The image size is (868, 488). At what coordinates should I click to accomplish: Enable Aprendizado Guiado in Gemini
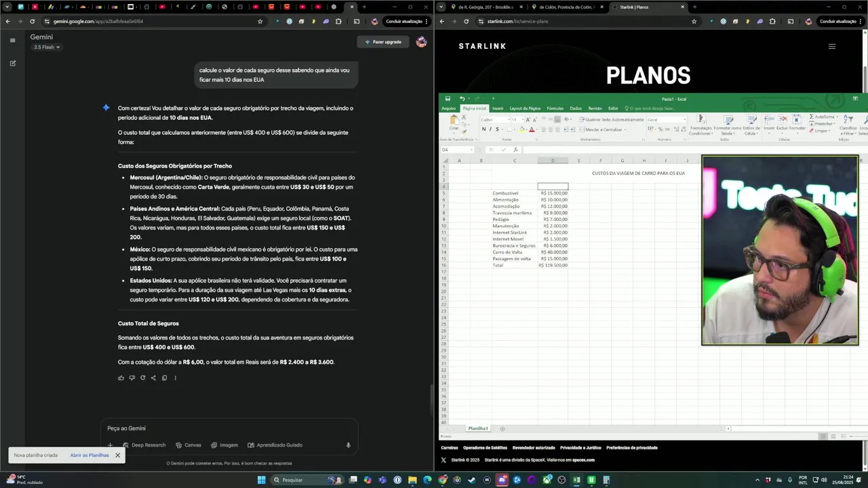(275, 445)
